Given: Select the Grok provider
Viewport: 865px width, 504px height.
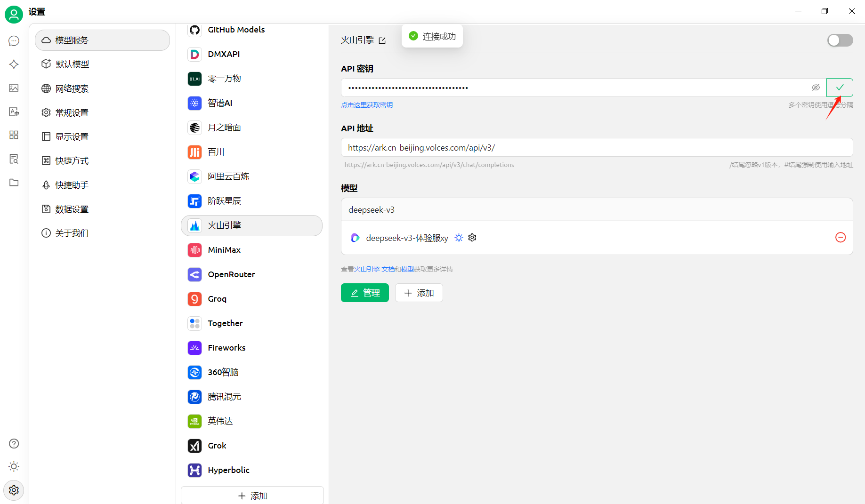Looking at the screenshot, I should tap(252, 446).
